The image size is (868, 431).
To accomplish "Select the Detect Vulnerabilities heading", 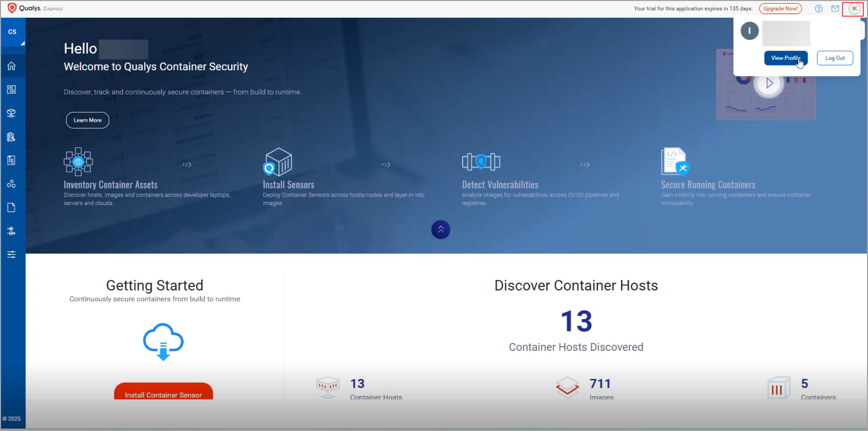I will pos(500,185).
